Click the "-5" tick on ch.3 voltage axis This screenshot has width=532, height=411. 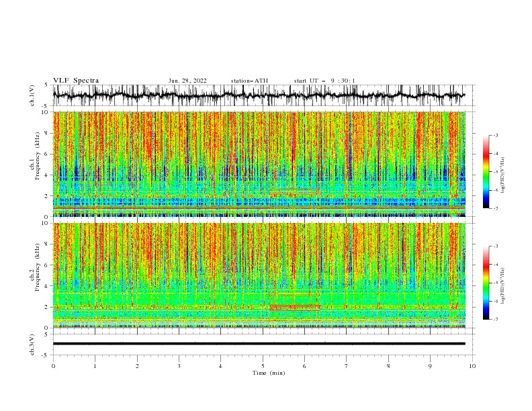point(46,355)
